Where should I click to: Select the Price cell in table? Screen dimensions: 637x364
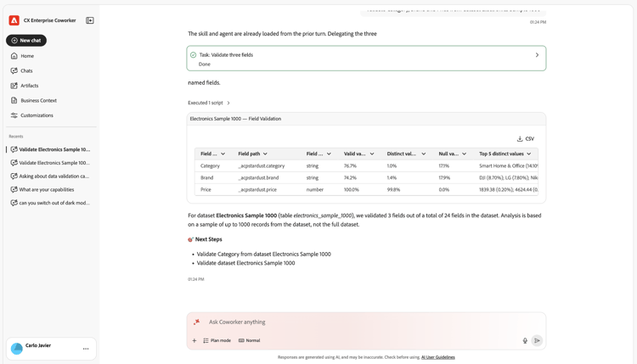point(206,189)
